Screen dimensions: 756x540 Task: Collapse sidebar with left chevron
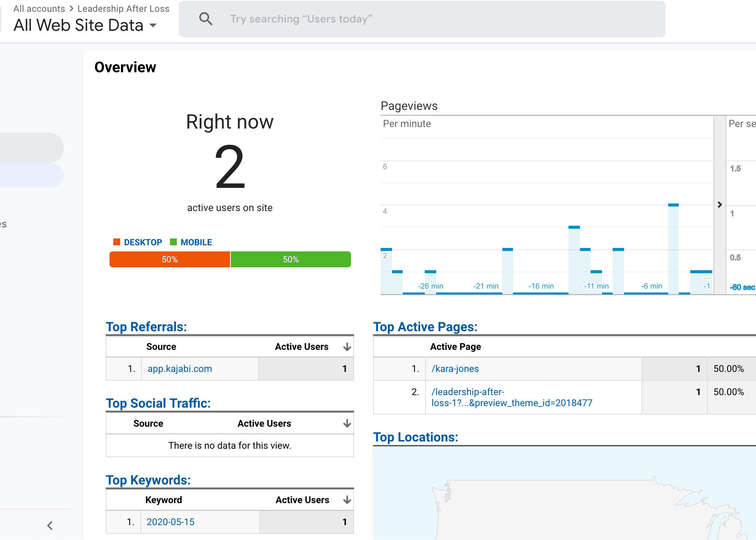coord(50,525)
